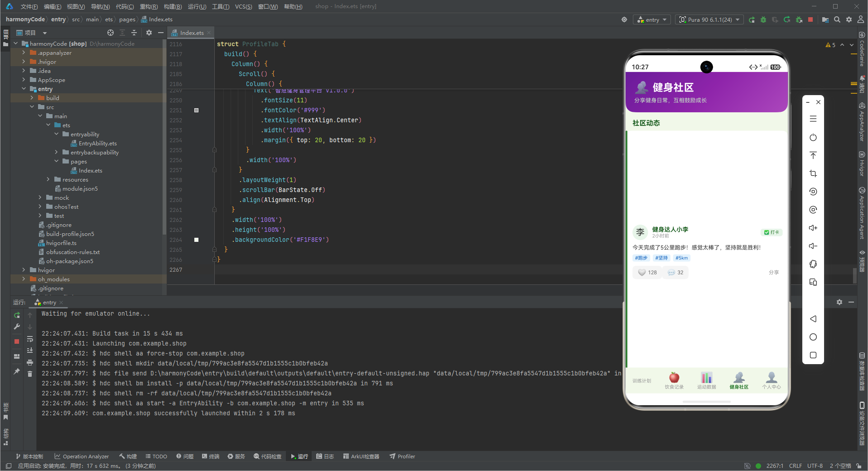Toggle soft-wrap icon in run panel
868x471 pixels.
click(30, 339)
